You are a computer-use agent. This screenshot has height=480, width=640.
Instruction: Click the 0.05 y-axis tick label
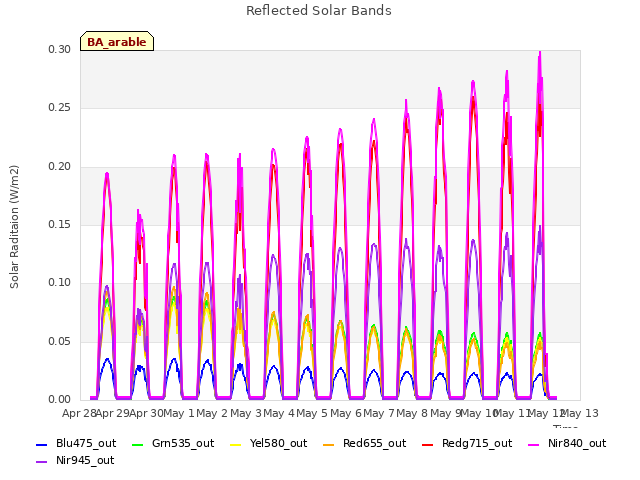60,341
